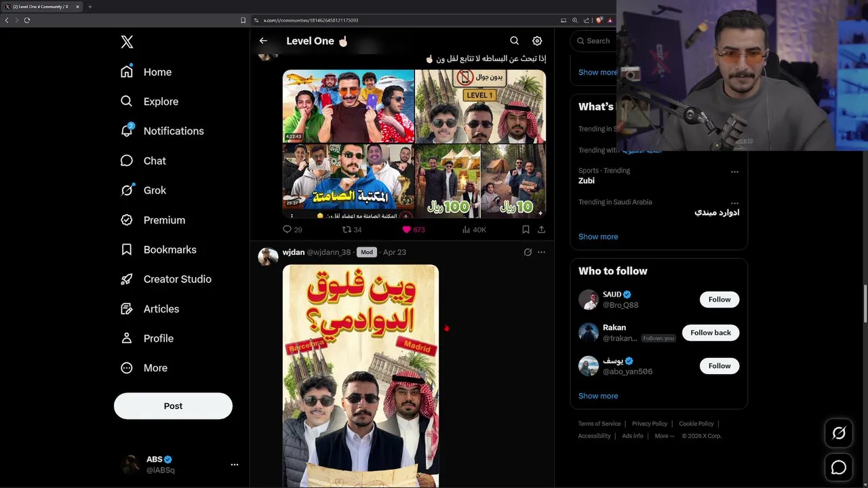Open Articles in sidebar

coord(150,309)
